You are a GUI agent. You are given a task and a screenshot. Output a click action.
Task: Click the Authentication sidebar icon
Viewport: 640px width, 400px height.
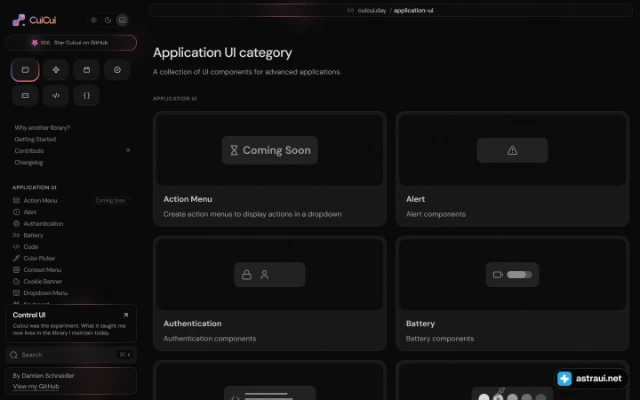(16, 224)
